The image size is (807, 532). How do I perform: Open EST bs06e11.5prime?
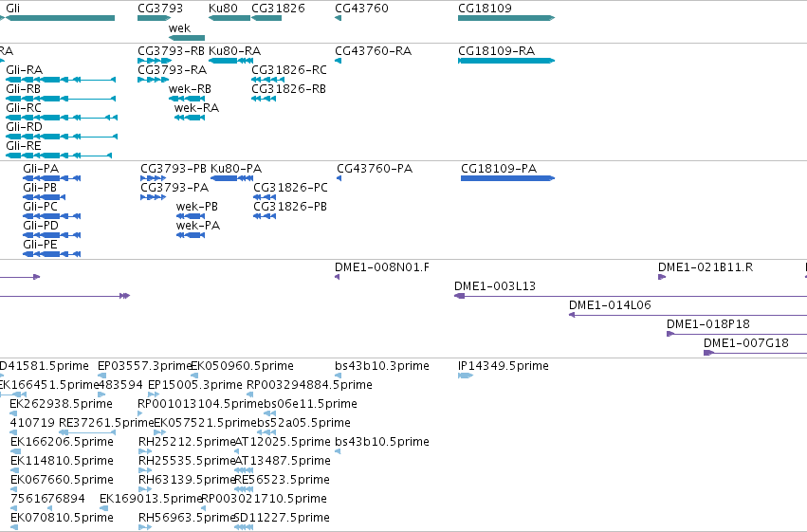click(x=310, y=404)
